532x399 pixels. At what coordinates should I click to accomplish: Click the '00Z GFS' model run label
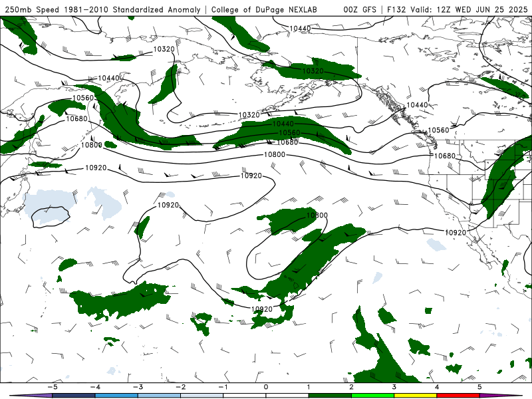[360, 9]
